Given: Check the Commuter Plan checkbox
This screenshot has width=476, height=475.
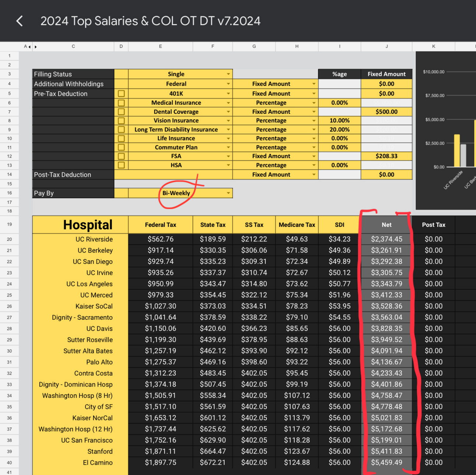Looking at the screenshot, I should (x=121, y=147).
